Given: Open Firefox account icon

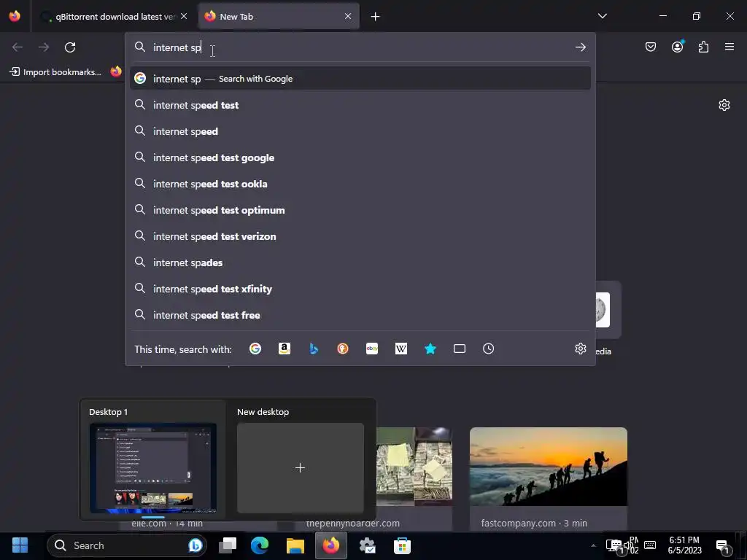Looking at the screenshot, I should click(677, 47).
